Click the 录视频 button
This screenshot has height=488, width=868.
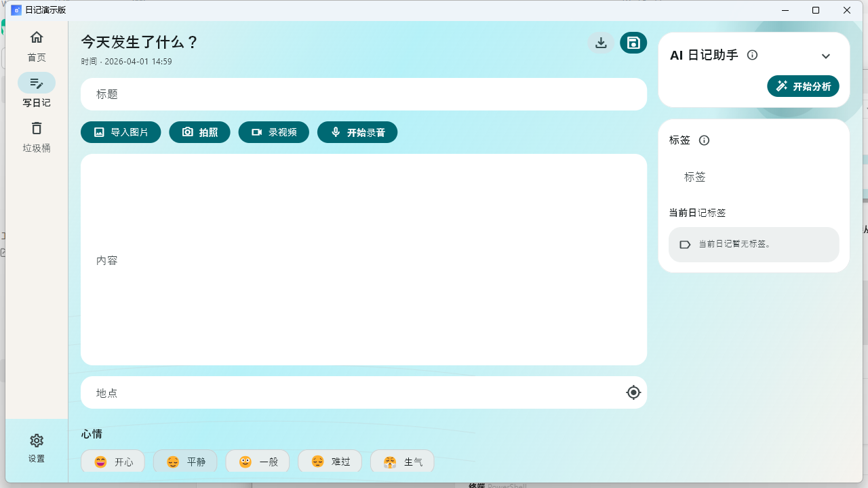[x=273, y=132]
